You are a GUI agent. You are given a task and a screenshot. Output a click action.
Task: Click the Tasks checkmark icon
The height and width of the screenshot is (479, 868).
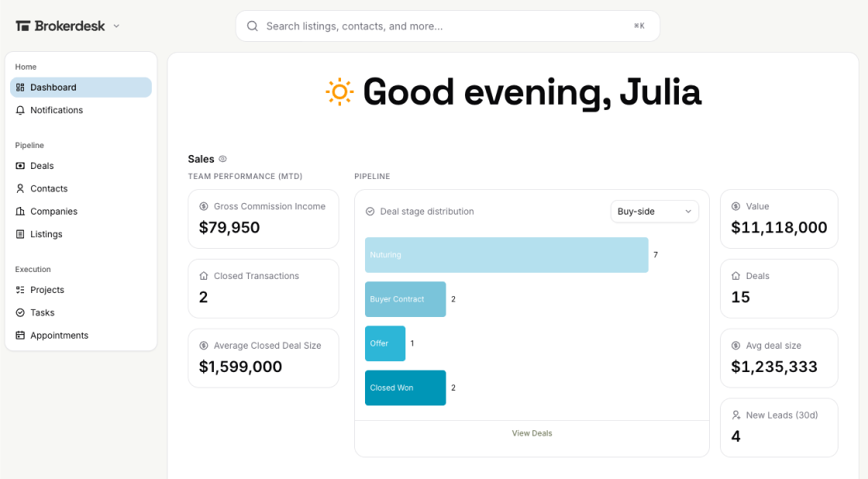[19, 312]
